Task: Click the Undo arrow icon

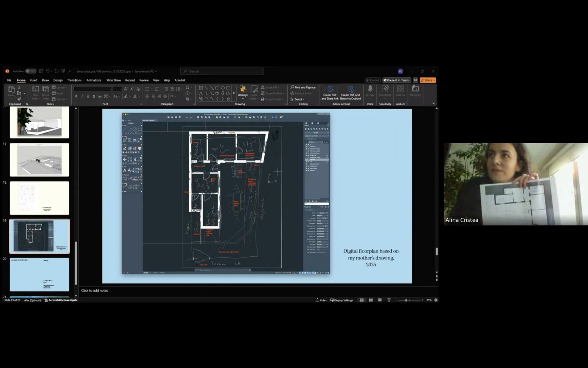Action: 48,71
